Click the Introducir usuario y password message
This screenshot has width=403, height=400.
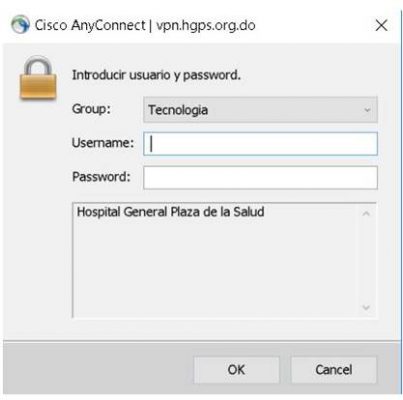pyautogui.click(x=156, y=75)
